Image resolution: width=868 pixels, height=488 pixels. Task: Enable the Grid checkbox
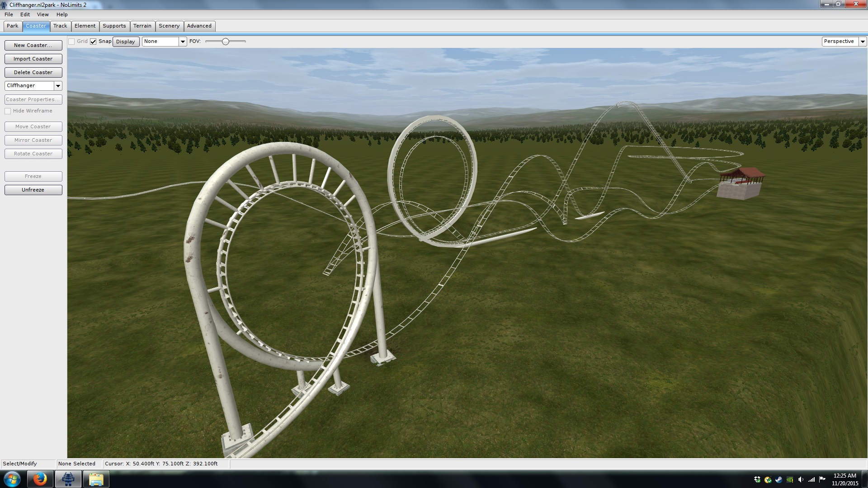click(71, 42)
